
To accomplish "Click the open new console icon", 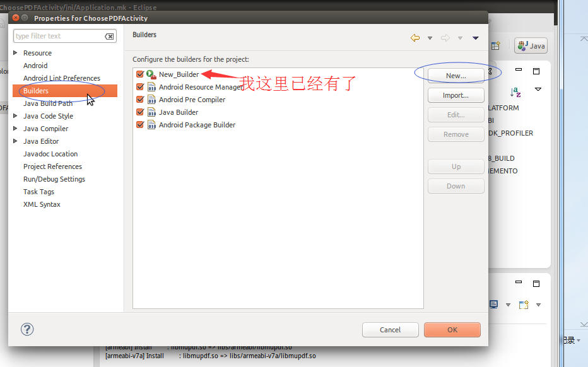I will [x=524, y=305].
